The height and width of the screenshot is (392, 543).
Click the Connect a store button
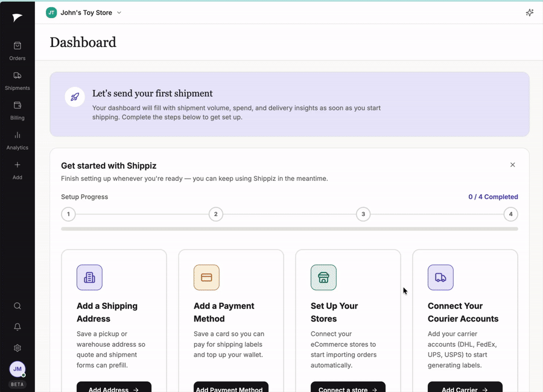pos(348,388)
